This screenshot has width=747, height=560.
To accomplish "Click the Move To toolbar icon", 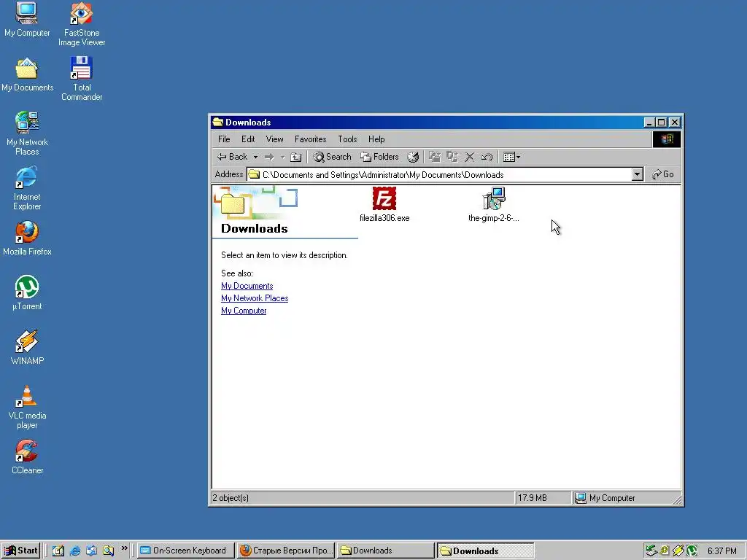I will tap(435, 157).
